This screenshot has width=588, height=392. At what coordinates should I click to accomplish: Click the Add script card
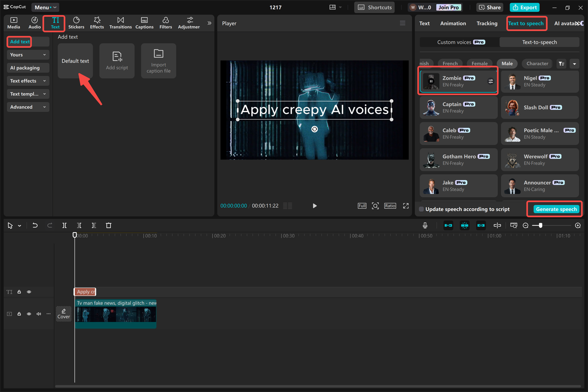117,61
